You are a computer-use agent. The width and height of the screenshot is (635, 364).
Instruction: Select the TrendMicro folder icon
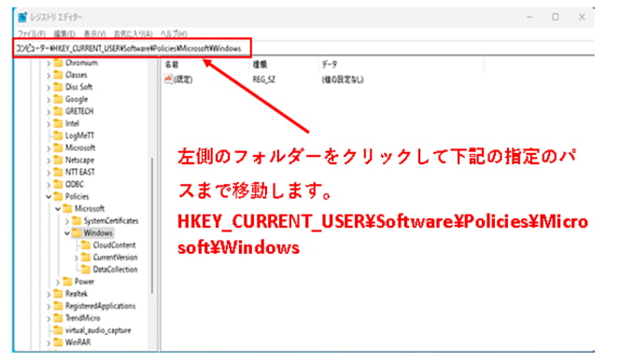pyautogui.click(x=59, y=318)
